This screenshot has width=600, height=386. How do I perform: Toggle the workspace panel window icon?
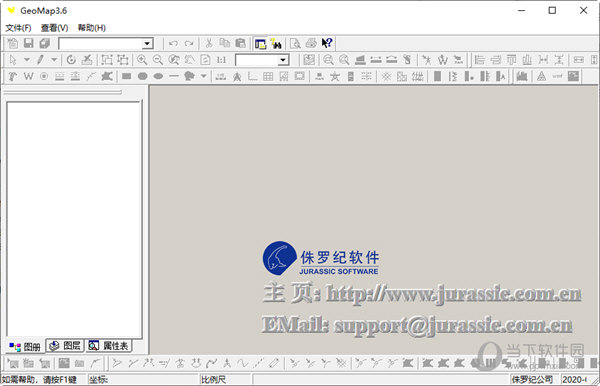(x=260, y=44)
